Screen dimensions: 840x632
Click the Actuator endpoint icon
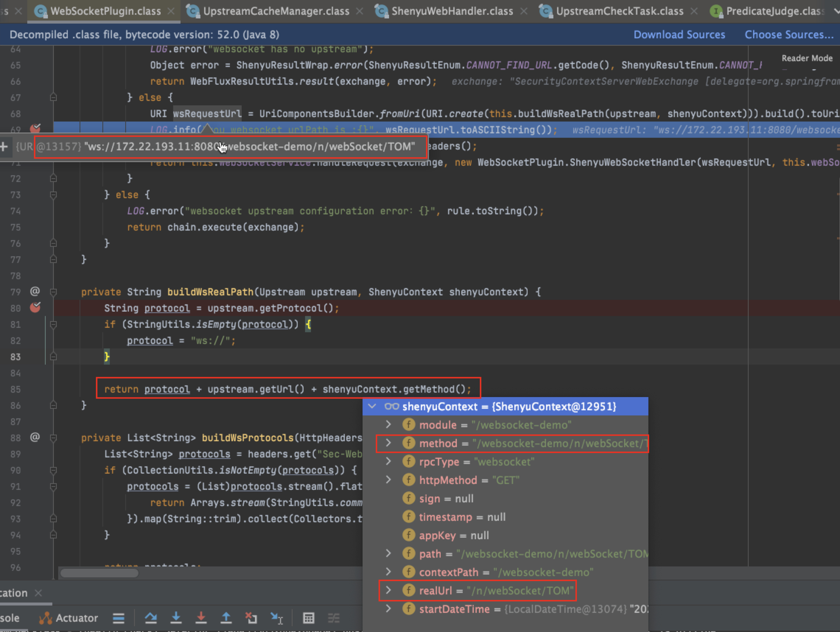(46, 618)
